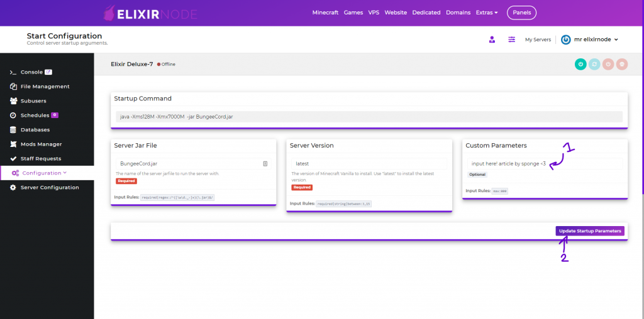
Task: Open File Management in the sidebar
Action: (x=45, y=87)
